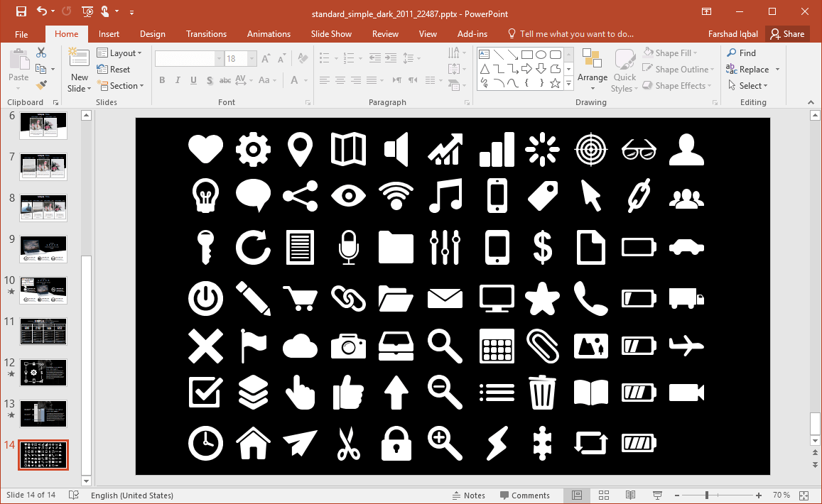Click the Find button in Editing
The height and width of the screenshot is (504, 822).
coord(741,53)
